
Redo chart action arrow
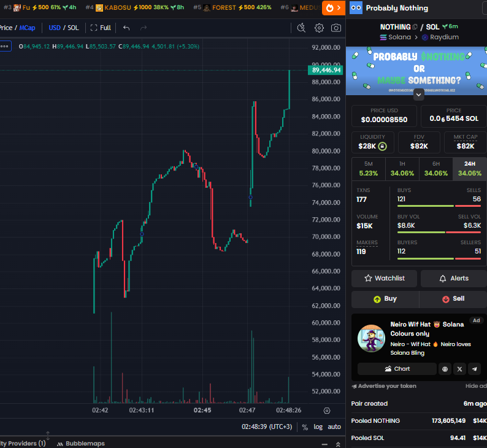(143, 28)
